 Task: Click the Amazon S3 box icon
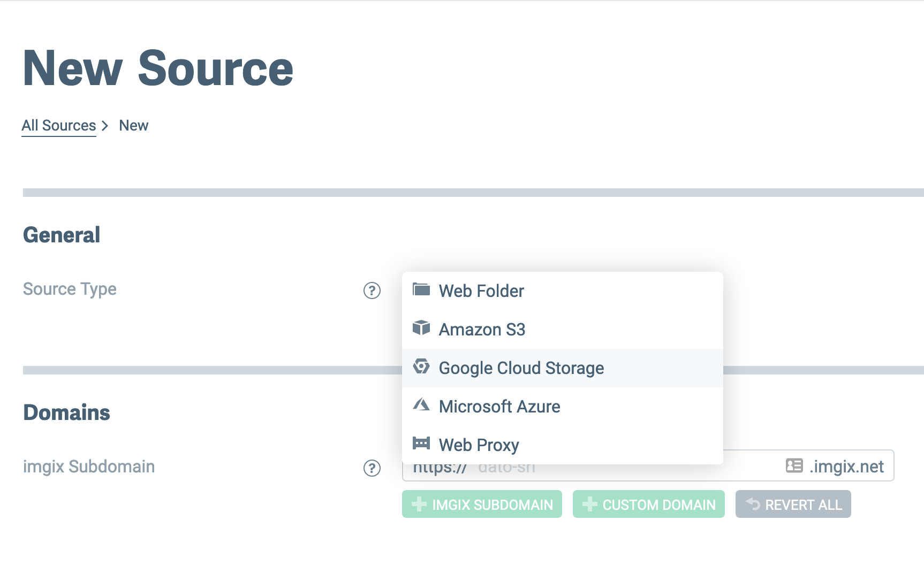click(x=421, y=328)
